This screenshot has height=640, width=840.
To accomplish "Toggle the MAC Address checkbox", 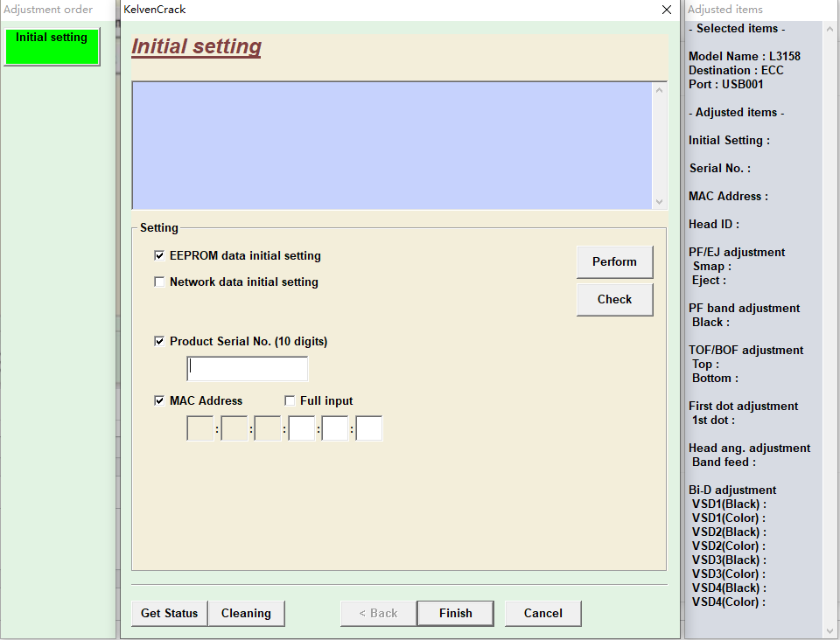I will coord(159,401).
